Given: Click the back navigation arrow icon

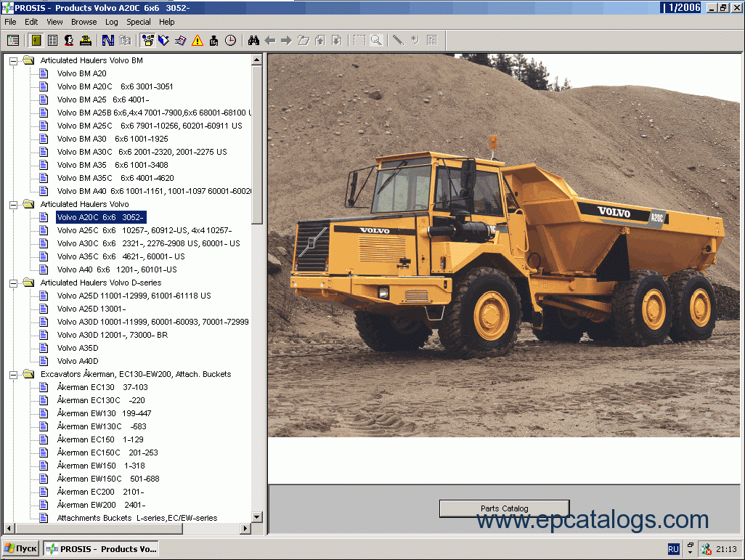Looking at the screenshot, I should point(269,40).
